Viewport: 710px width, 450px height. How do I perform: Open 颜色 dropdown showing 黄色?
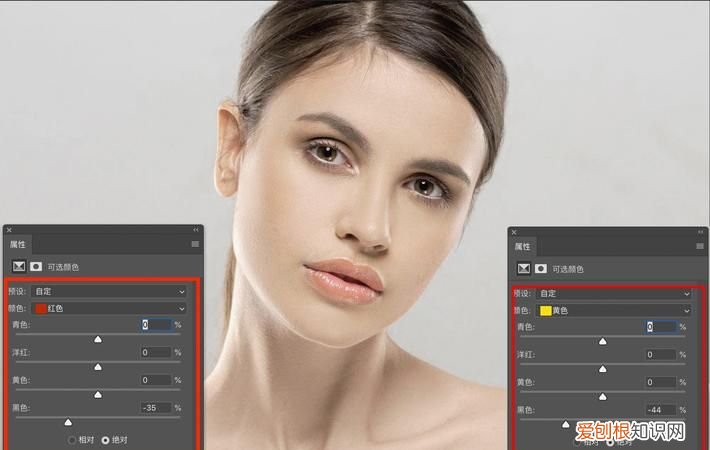pos(614,311)
